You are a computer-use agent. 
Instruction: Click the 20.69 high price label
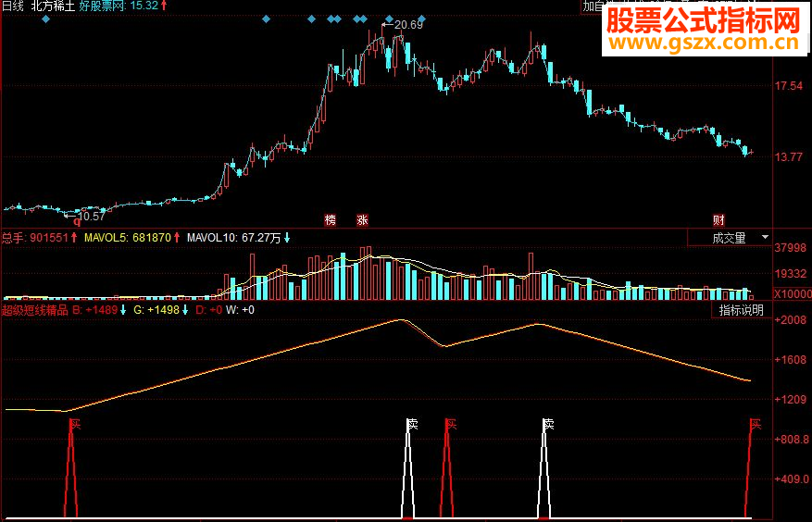408,24
